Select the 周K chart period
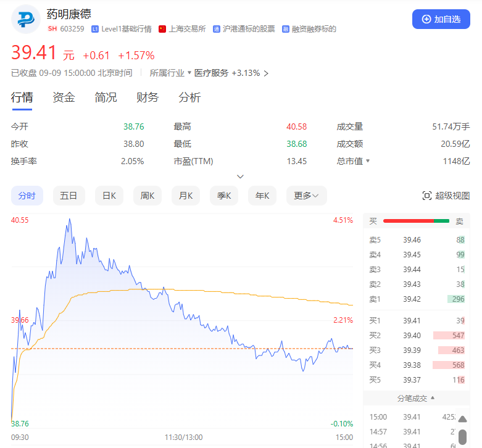 tap(148, 196)
